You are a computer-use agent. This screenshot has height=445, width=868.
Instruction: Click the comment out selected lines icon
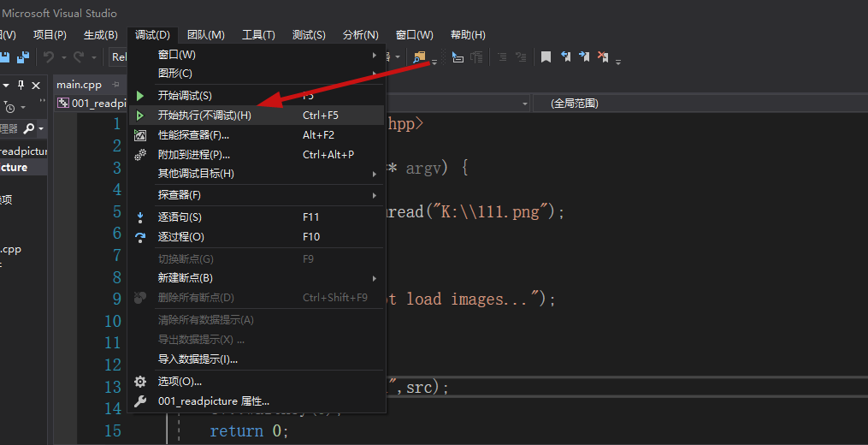[502, 56]
